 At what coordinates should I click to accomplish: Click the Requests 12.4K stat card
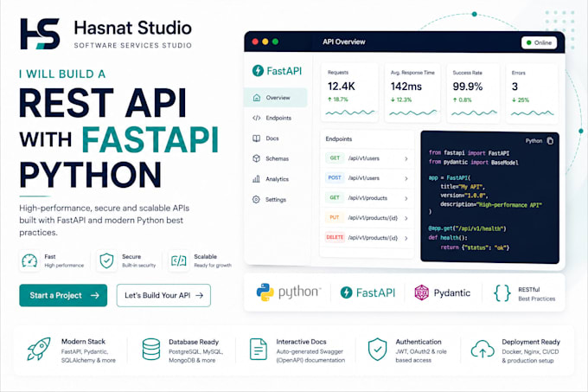click(x=349, y=93)
